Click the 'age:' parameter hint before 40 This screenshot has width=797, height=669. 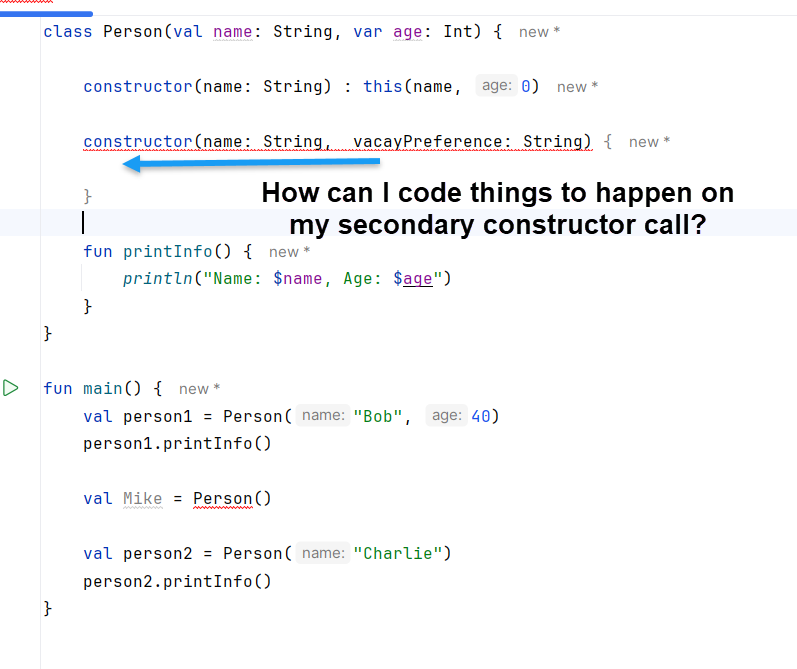click(x=447, y=415)
